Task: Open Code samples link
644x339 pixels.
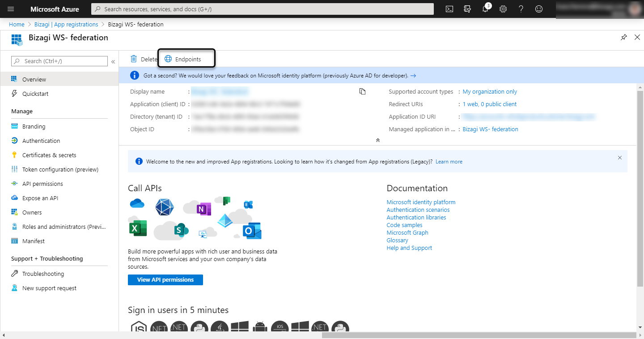Action: pyautogui.click(x=404, y=225)
